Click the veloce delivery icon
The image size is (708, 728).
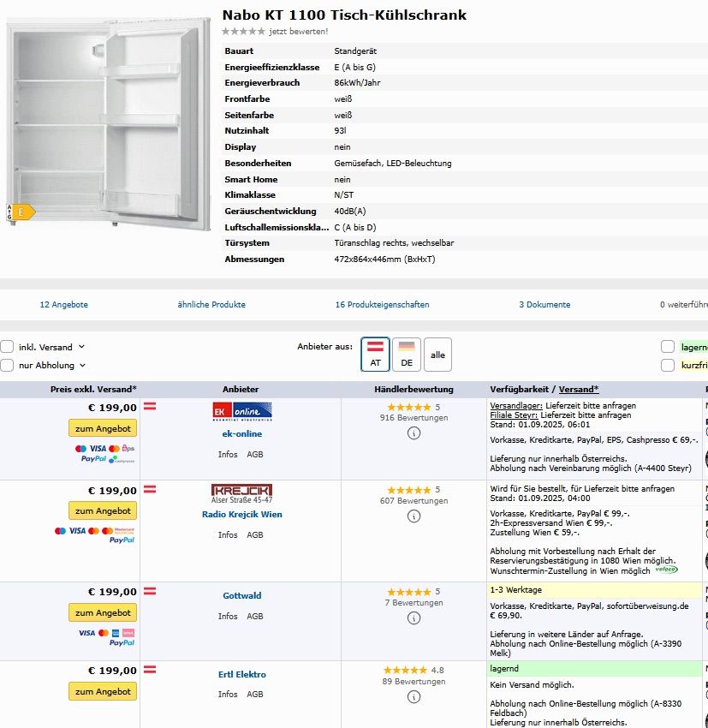(x=666, y=570)
